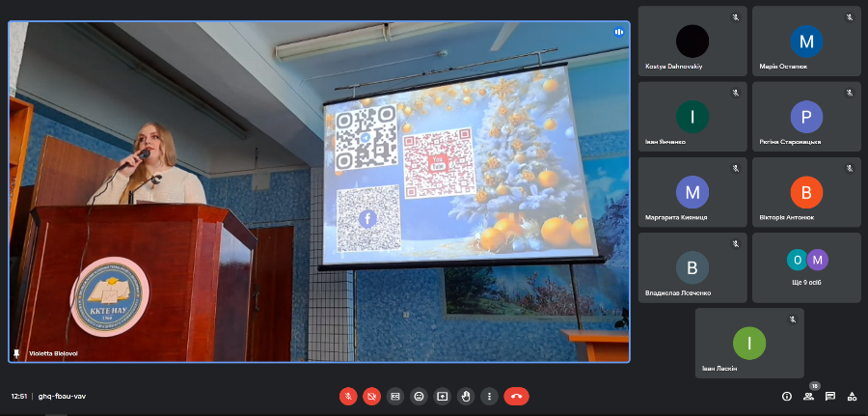Image resolution: width=868 pixels, height=416 pixels.
Task: Click the teal O avatar in overflow tile
Action: point(798,260)
